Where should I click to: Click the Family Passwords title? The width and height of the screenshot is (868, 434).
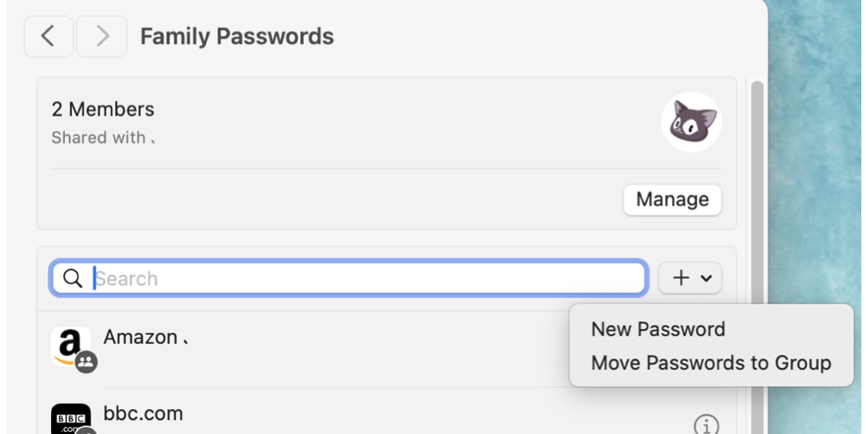click(x=237, y=37)
